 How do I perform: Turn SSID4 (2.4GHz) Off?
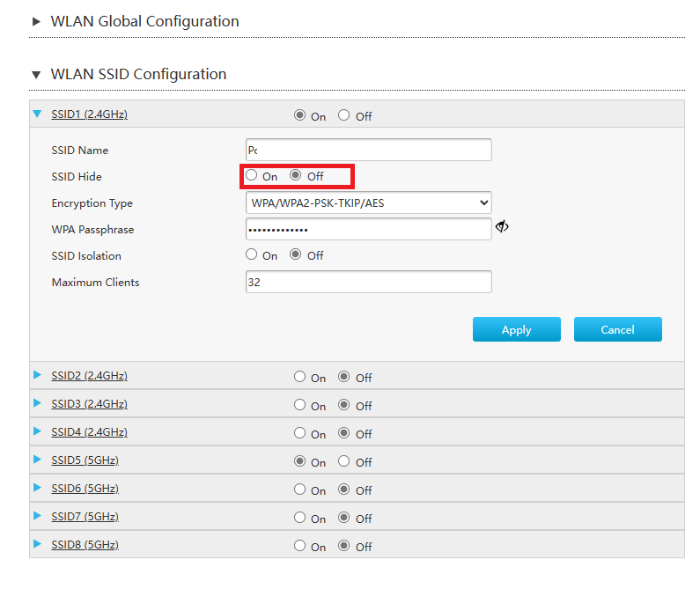[x=343, y=433]
